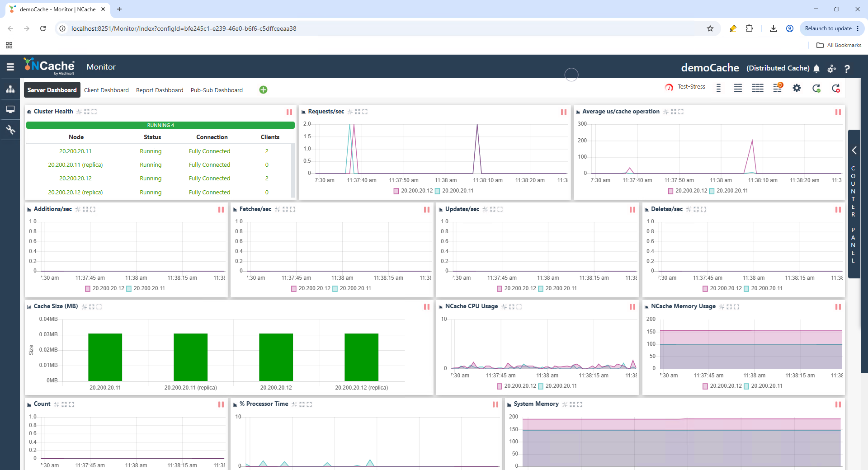Pause the Deletes/sec chart
Image resolution: width=868 pixels, height=470 pixels.
click(838, 210)
